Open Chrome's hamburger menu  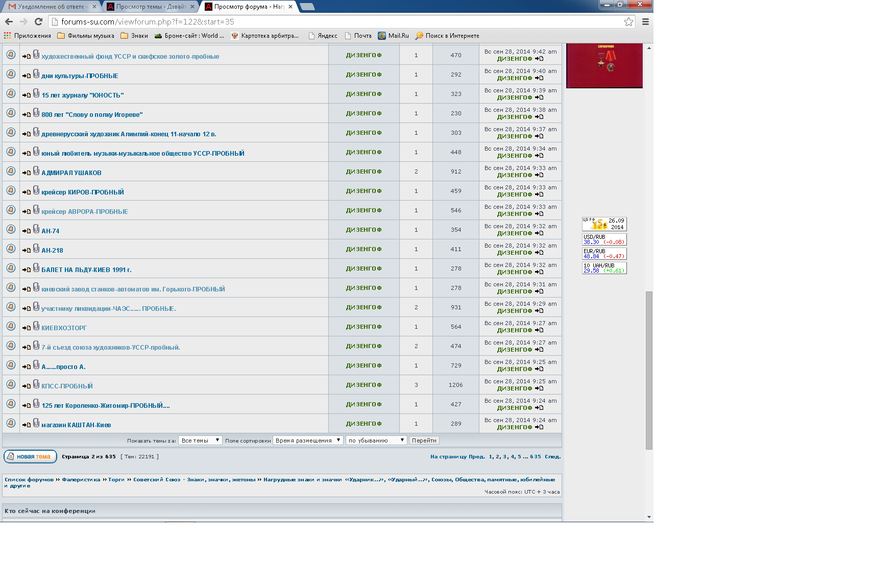tap(645, 22)
